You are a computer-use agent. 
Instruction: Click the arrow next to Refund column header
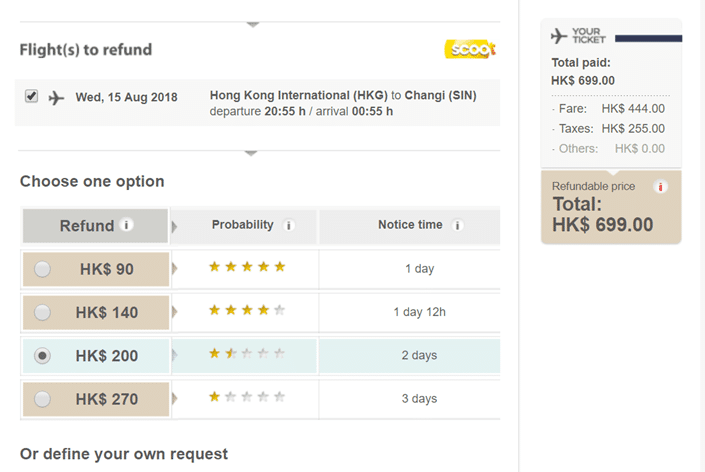coord(174,226)
